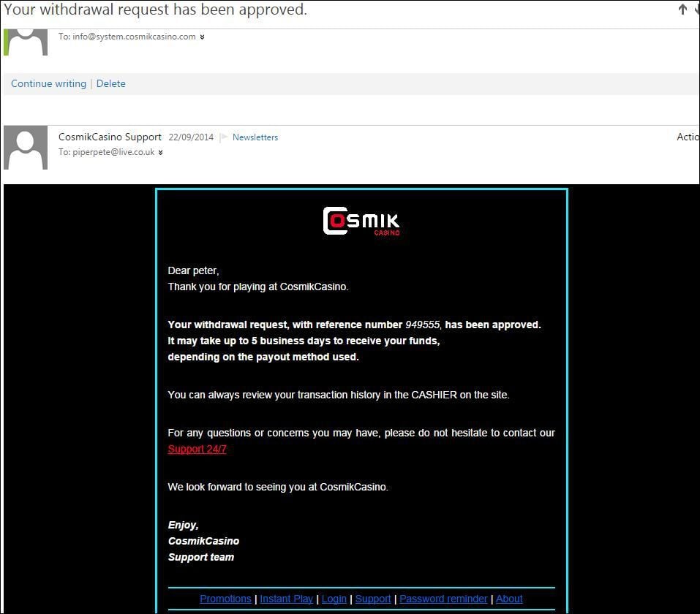Click the address piperpete@live.co.uk
Viewport: 700px width, 614px height.
[x=113, y=152]
